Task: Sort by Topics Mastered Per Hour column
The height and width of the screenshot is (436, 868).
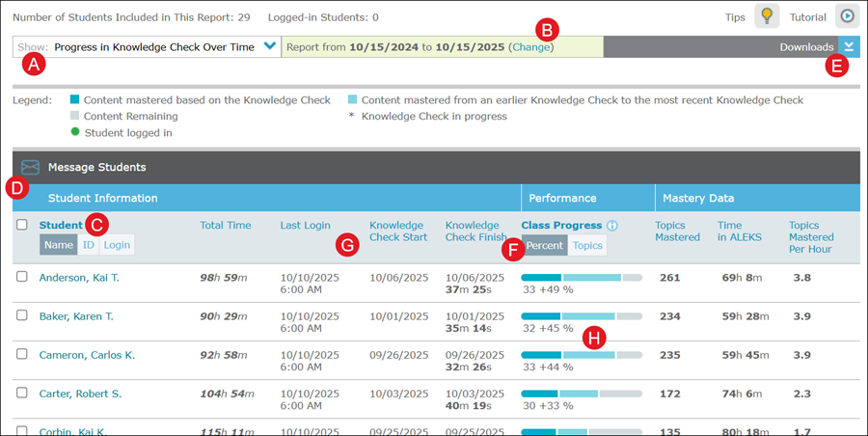Action: (x=810, y=237)
